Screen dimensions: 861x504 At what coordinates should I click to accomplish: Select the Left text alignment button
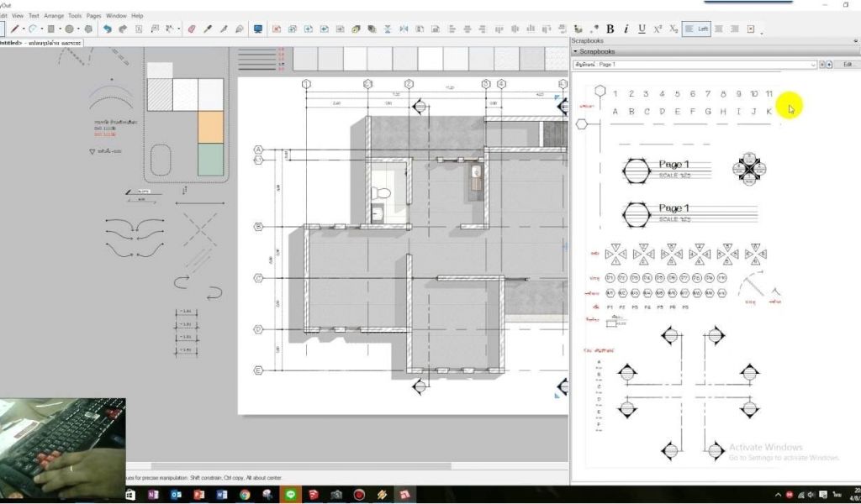pos(697,29)
